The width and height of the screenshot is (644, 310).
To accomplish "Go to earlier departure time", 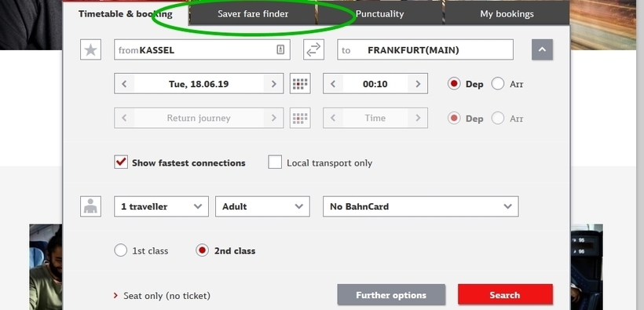I will 333,84.
